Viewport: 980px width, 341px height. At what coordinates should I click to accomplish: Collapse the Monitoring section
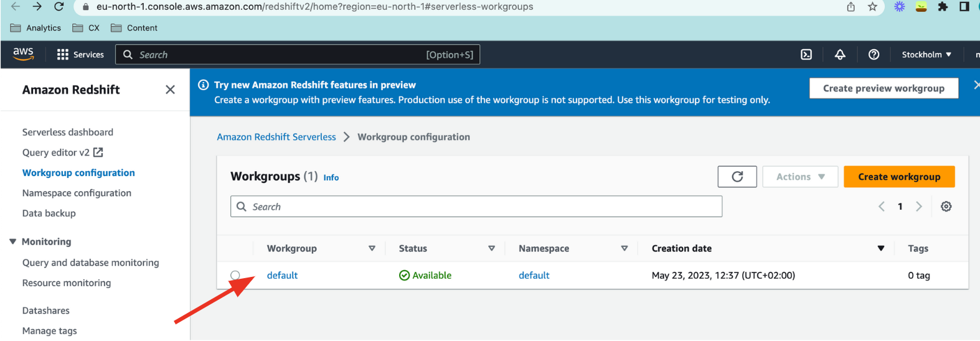point(12,241)
